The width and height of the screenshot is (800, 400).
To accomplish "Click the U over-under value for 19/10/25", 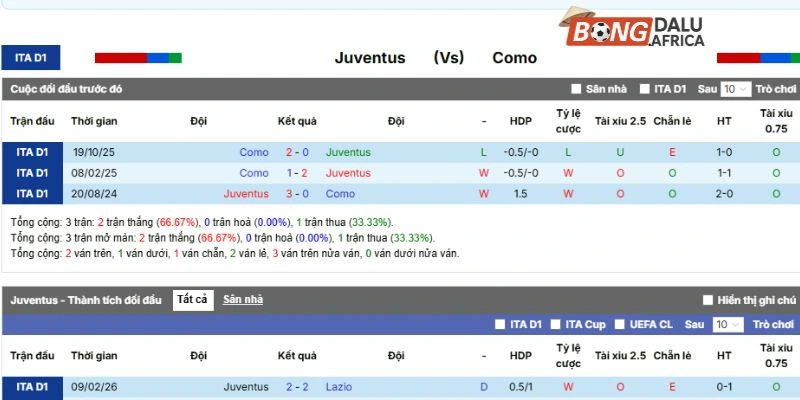I will (x=620, y=152).
